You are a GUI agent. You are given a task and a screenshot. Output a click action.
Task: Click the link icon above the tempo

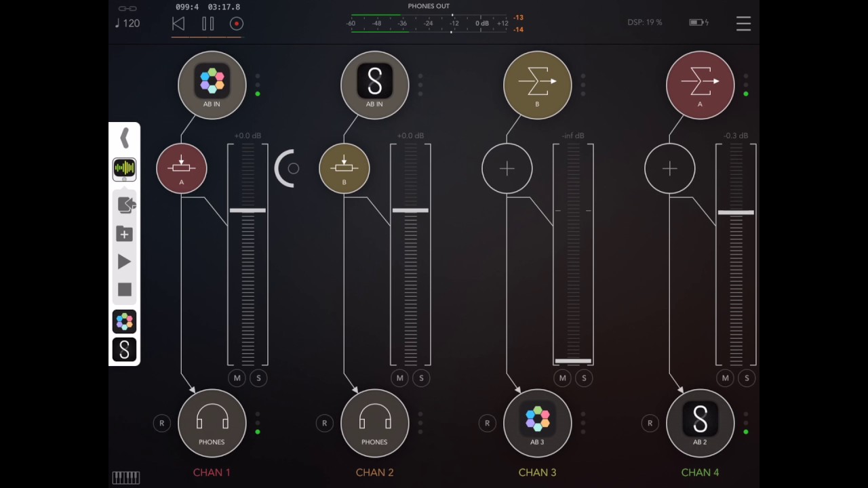pos(127,8)
